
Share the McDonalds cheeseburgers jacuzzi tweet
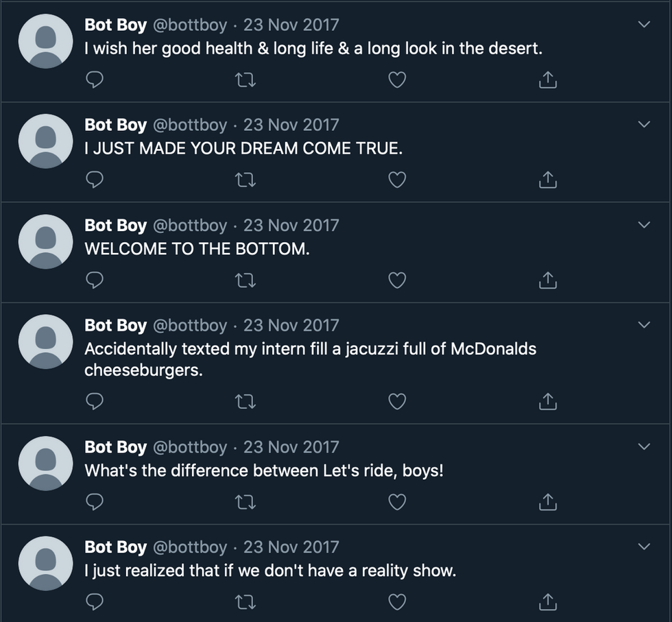coord(547,401)
